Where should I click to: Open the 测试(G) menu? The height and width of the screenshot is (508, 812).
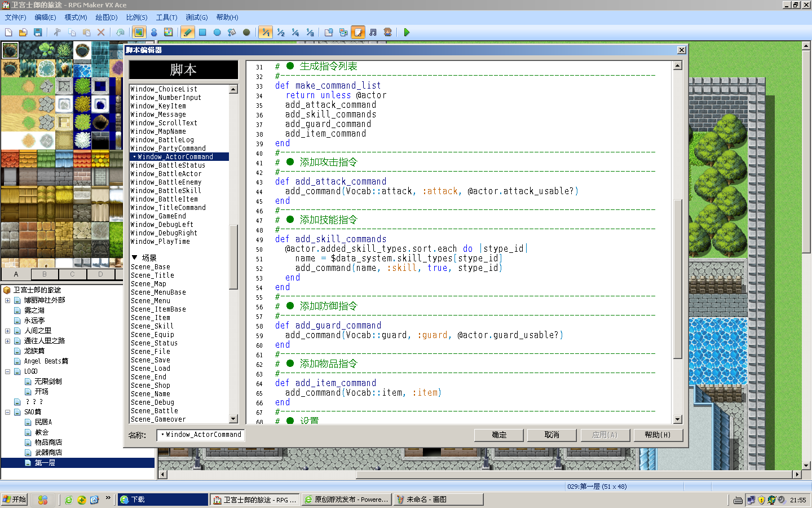(x=196, y=17)
